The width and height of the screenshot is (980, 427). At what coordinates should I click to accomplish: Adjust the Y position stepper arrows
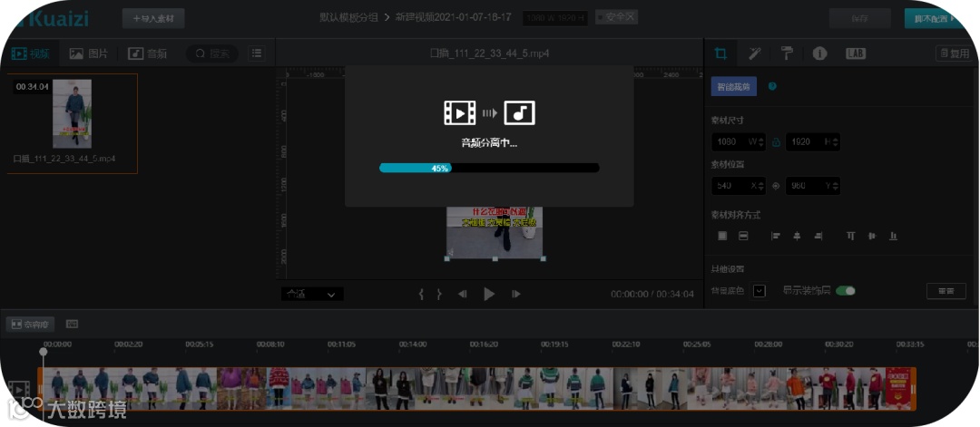click(x=836, y=186)
